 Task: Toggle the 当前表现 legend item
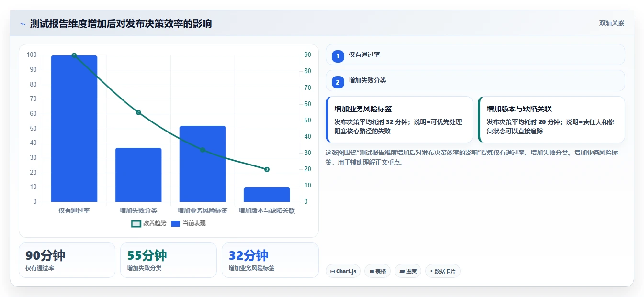pos(188,223)
